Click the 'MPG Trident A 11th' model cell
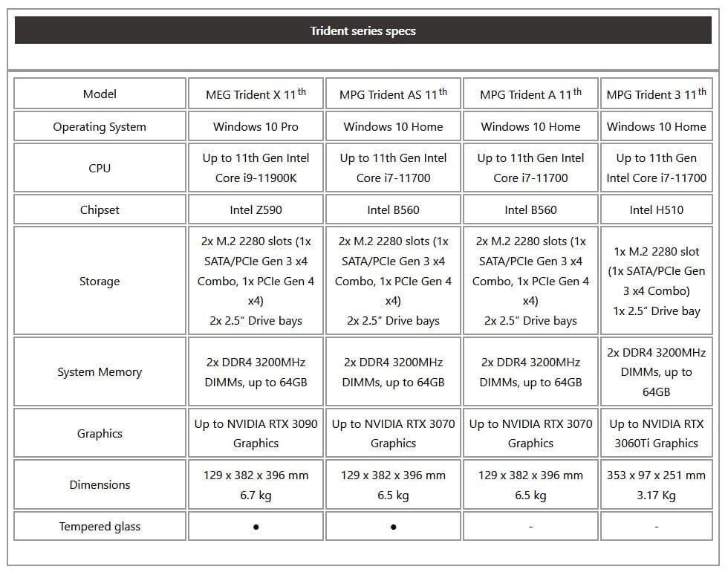 tap(530, 94)
